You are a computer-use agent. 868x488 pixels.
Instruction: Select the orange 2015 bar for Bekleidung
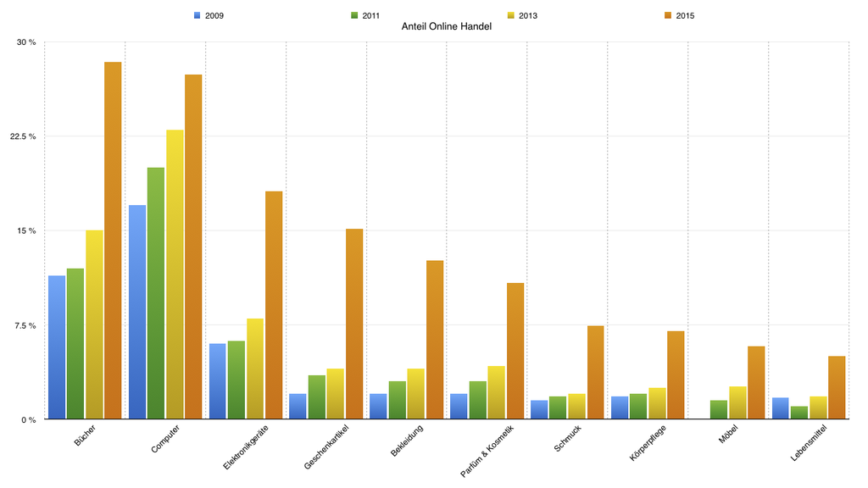click(x=434, y=339)
